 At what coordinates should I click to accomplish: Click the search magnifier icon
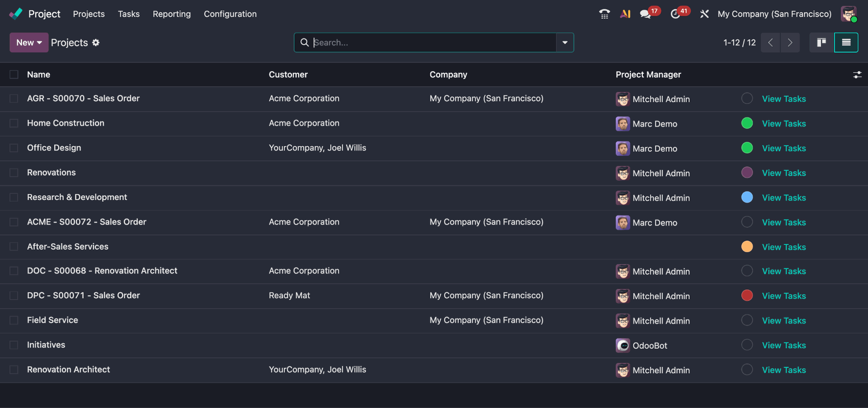click(x=305, y=42)
